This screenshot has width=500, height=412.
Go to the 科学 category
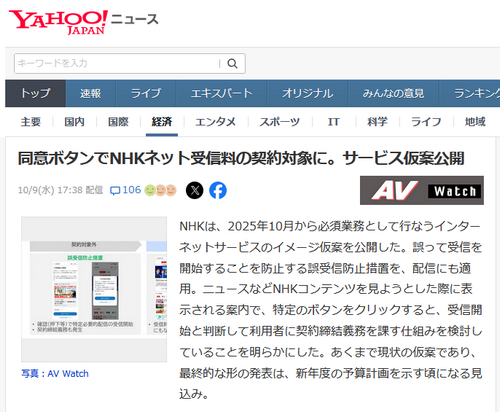377,122
